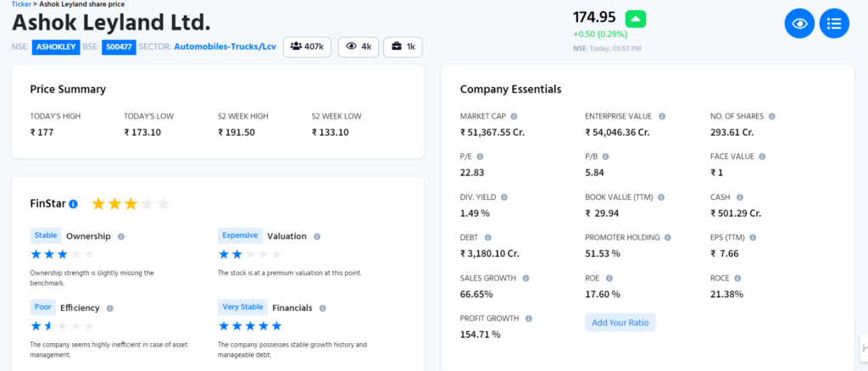Click the ROCE info icon
This screenshot has width=868, height=371.
pyautogui.click(x=737, y=278)
